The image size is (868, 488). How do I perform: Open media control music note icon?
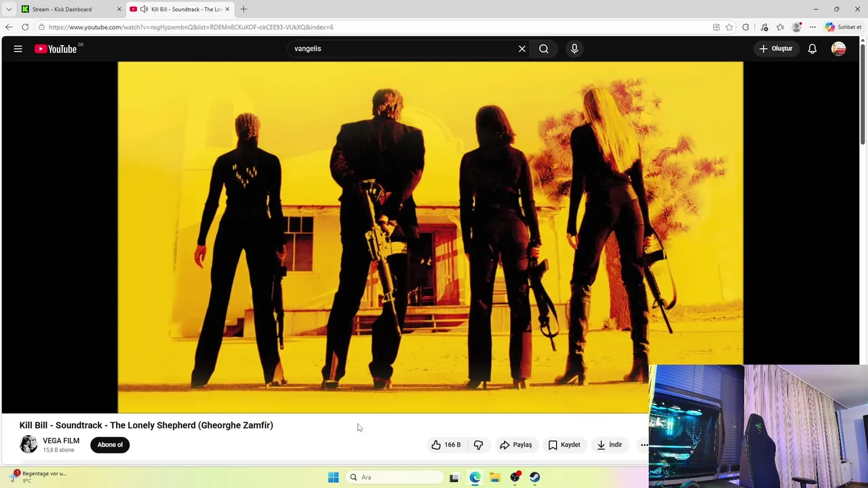click(x=764, y=27)
